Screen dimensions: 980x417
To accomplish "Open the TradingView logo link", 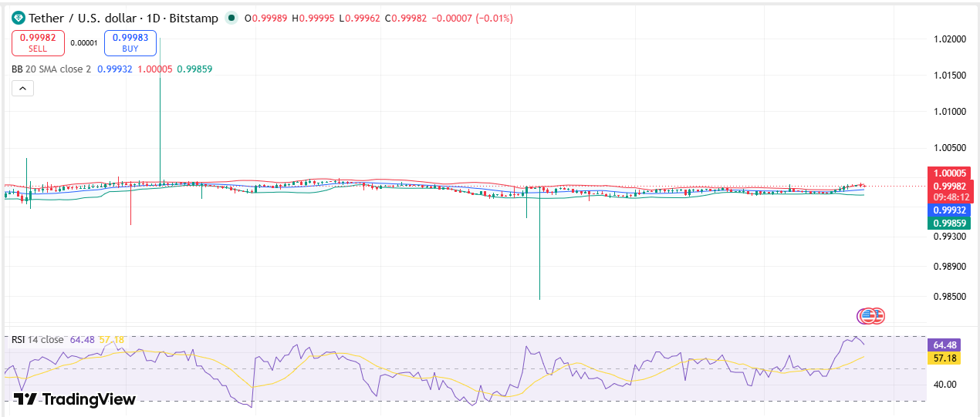I will click(x=75, y=399).
